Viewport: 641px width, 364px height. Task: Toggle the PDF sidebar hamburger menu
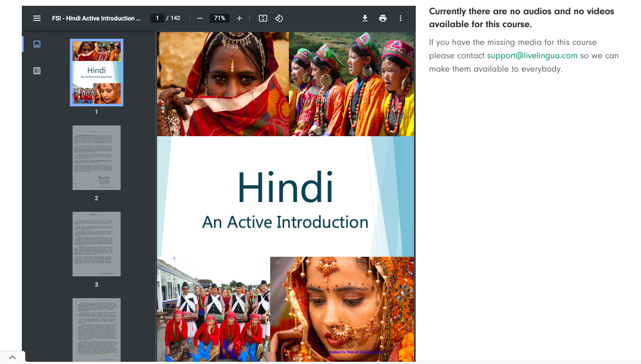click(37, 18)
